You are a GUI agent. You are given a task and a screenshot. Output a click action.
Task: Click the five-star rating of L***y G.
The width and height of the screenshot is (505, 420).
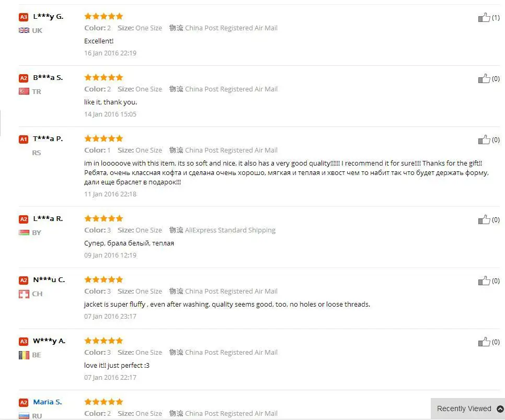pos(104,16)
